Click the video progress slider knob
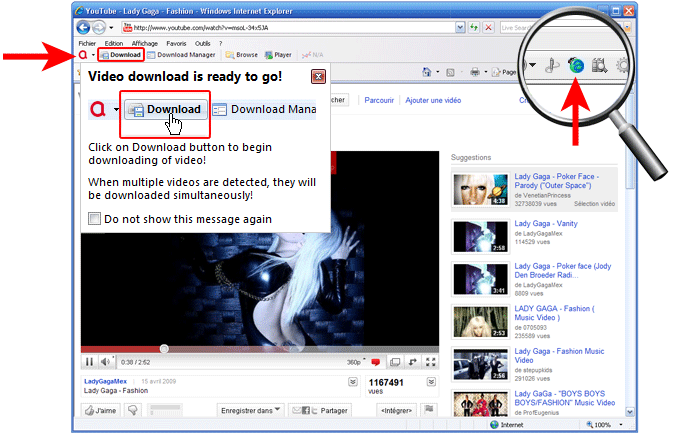The height and width of the screenshot is (435, 674). click(x=164, y=349)
